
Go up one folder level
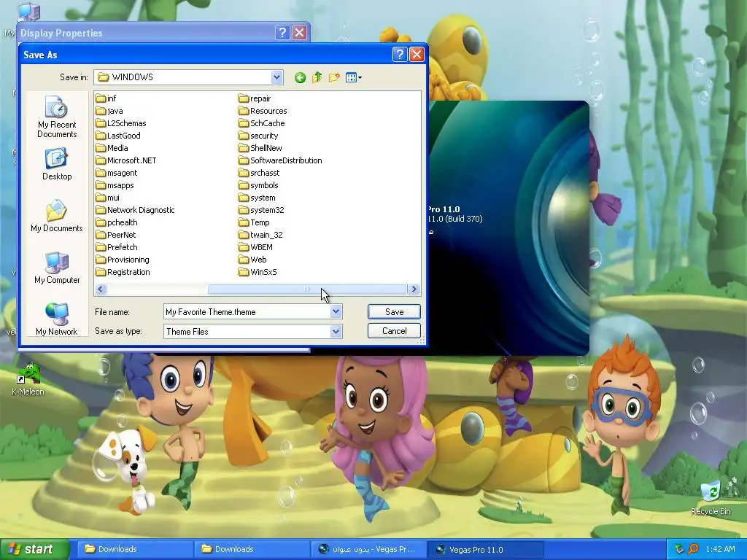(317, 77)
